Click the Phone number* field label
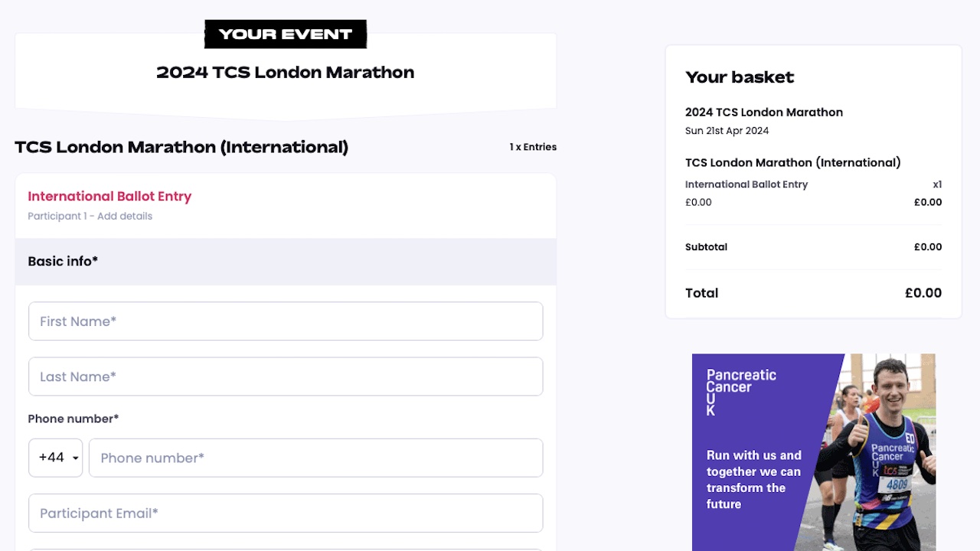This screenshot has width=980, height=551. 73,419
